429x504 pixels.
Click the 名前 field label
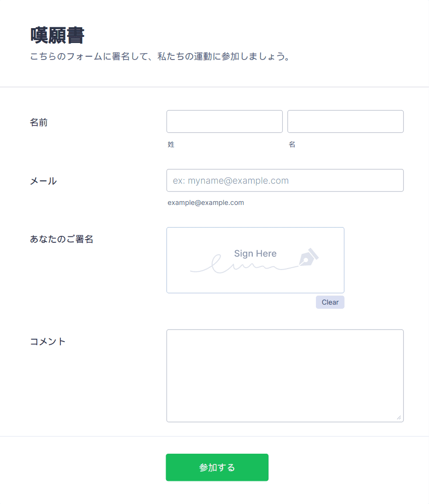[39, 122]
